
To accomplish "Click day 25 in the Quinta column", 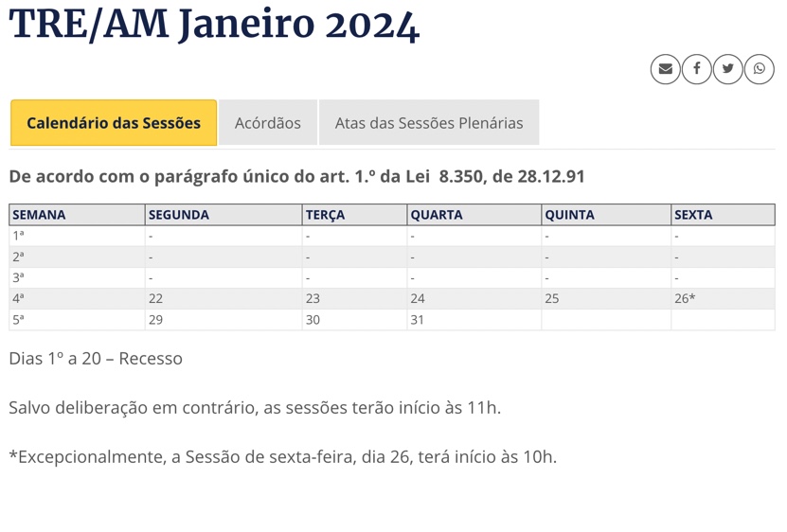I will [x=552, y=298].
